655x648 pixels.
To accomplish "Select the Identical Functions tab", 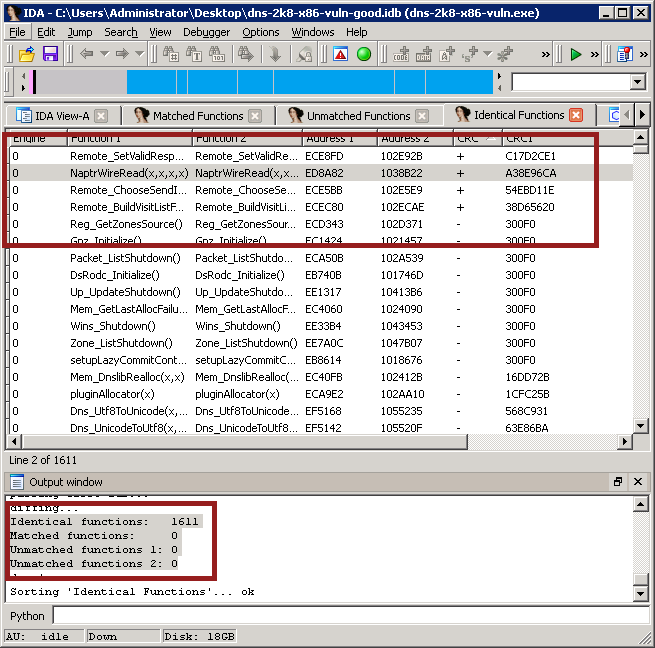I will click(x=519, y=115).
